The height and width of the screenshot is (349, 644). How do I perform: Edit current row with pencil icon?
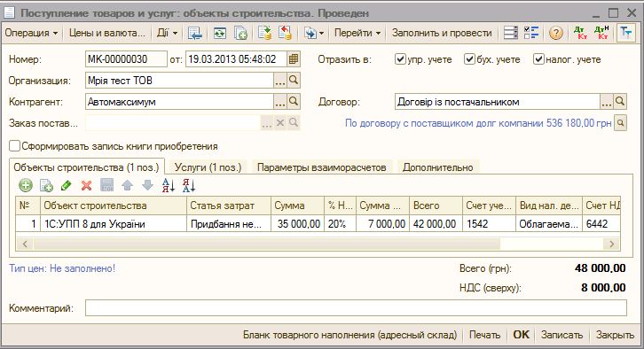66,185
